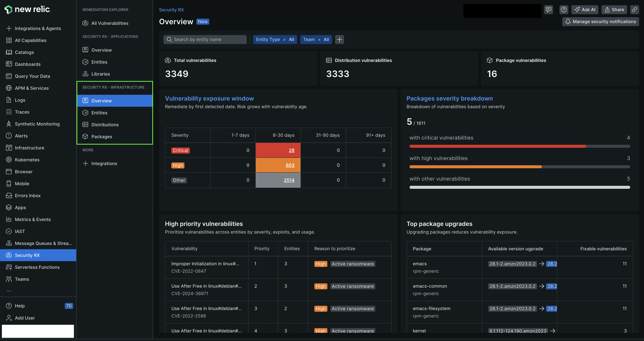Click Manage security notifications button
Viewport: 644px width, 341px height.
pyautogui.click(x=601, y=21)
